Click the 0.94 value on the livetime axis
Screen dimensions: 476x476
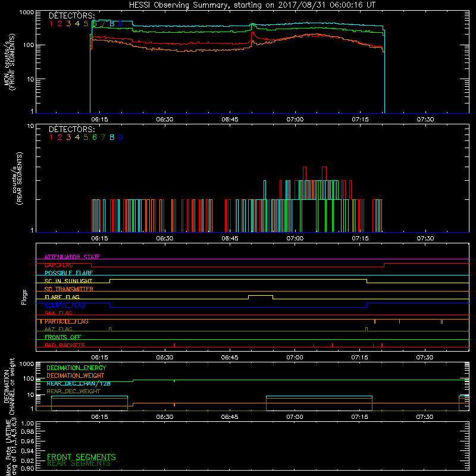click(x=27, y=451)
